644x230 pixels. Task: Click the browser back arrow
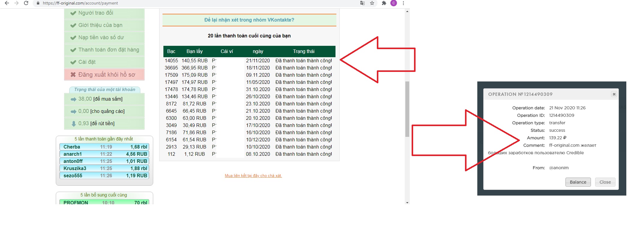tap(7, 3)
